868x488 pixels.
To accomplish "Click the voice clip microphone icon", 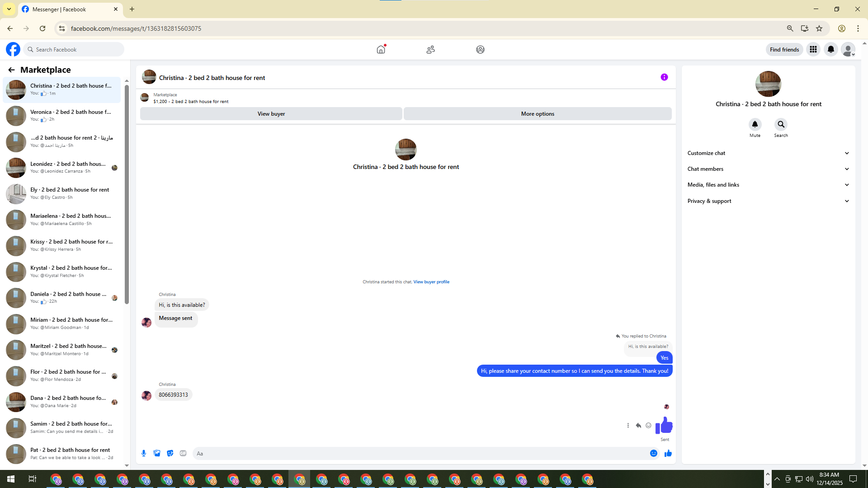I will click(144, 453).
